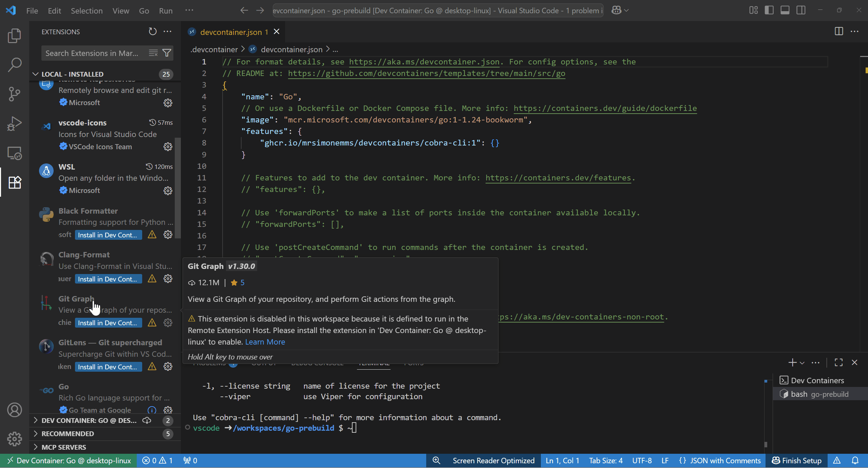Select the bash go-prebuild terminal

pos(820,394)
